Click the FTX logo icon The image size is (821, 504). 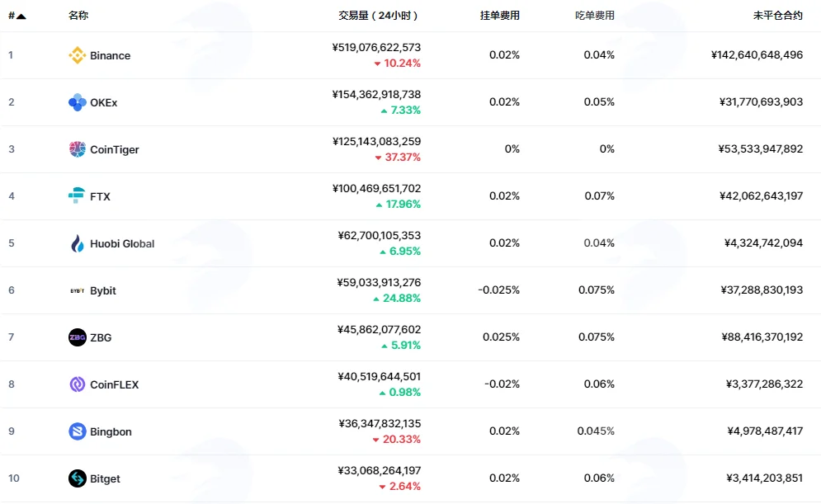77,195
